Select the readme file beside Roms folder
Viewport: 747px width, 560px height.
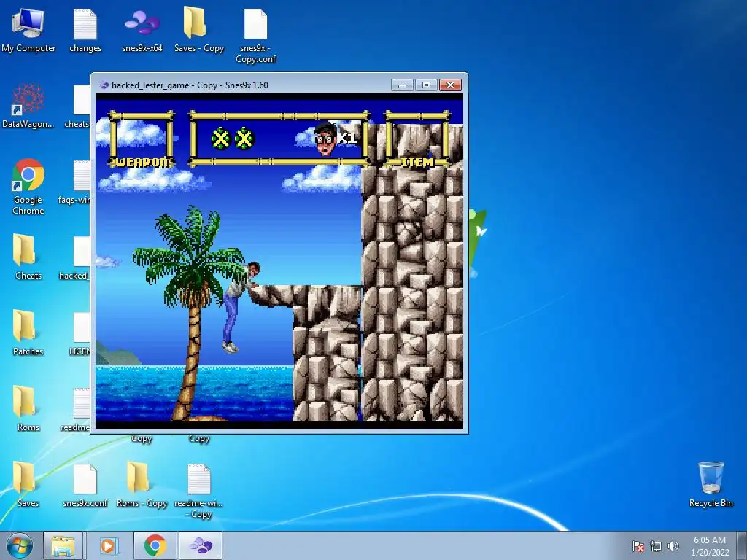pos(76,409)
